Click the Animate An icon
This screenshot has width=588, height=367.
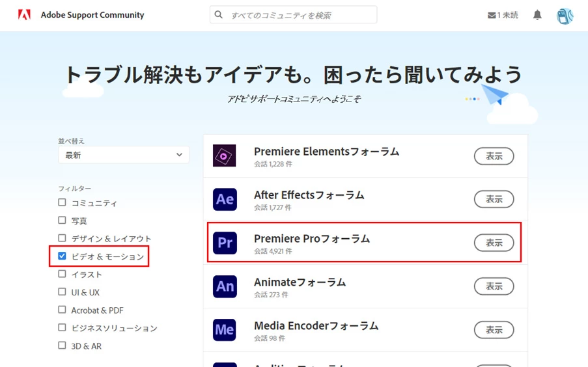click(x=225, y=286)
